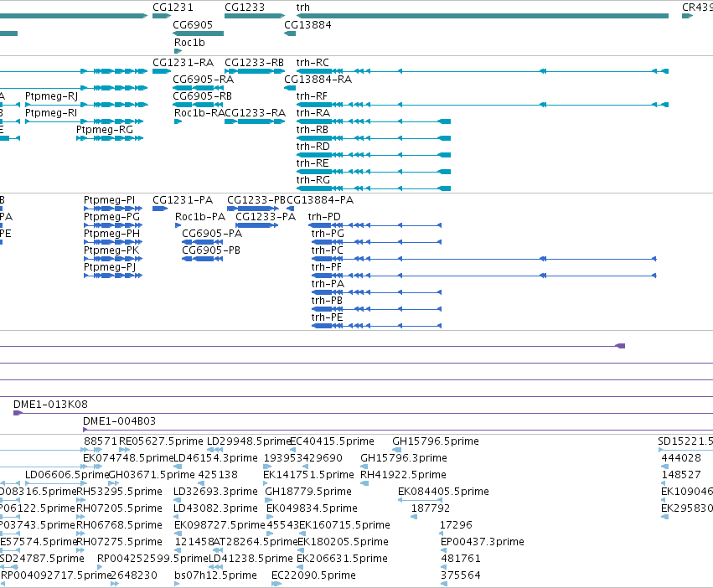Click the EC22090.5prime EST label

pos(313,575)
